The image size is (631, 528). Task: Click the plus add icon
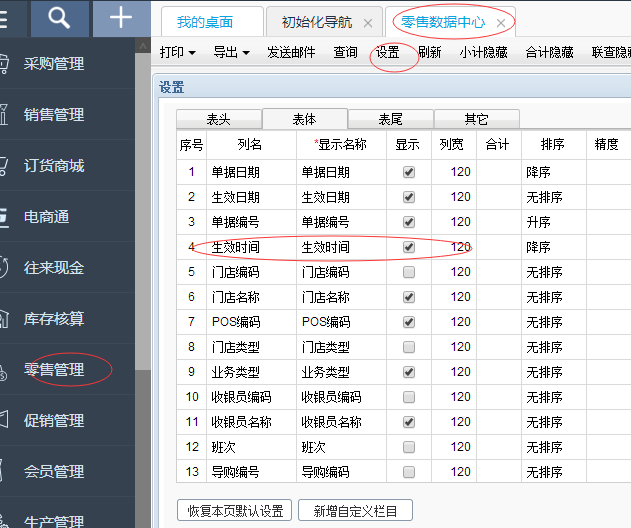[121, 18]
